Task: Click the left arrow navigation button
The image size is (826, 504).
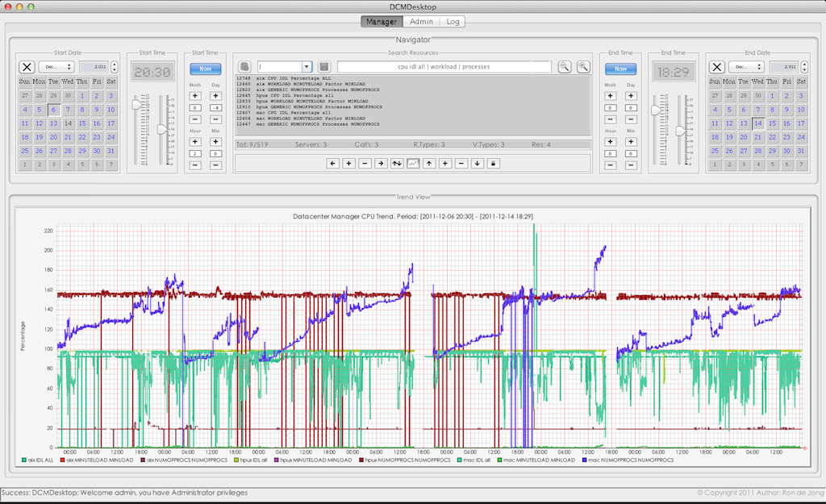Action: tap(333, 163)
